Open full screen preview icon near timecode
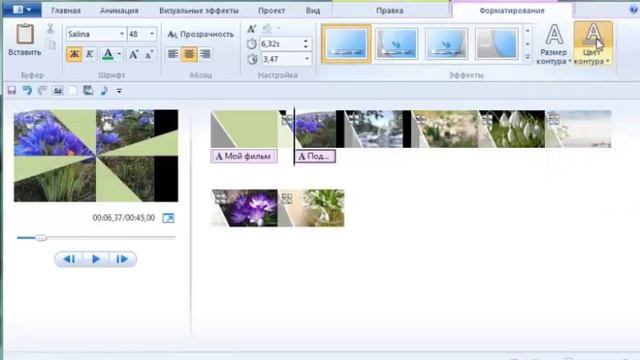 pos(168,218)
